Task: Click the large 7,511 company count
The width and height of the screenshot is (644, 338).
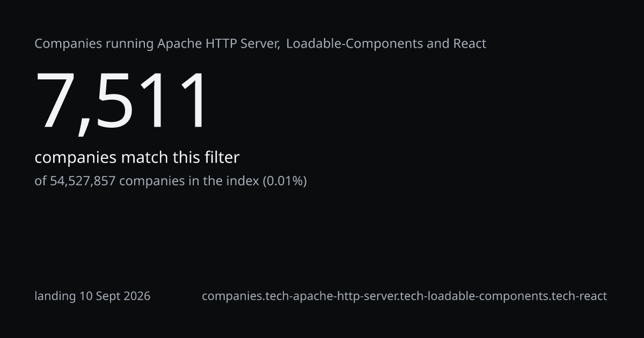Action: (121, 101)
